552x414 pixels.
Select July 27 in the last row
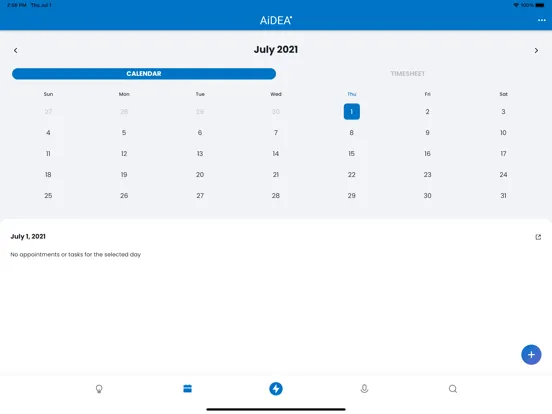[x=200, y=195]
